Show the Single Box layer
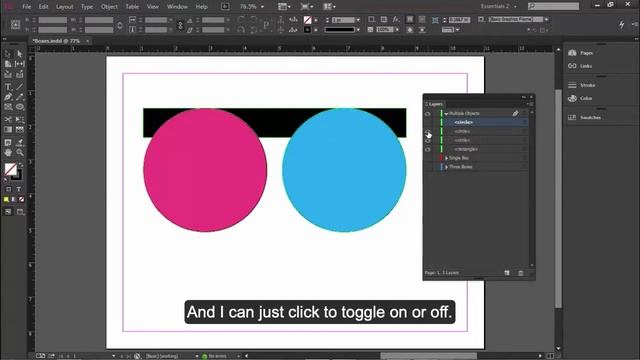Viewport: 640px width, 360px height. click(x=428, y=158)
